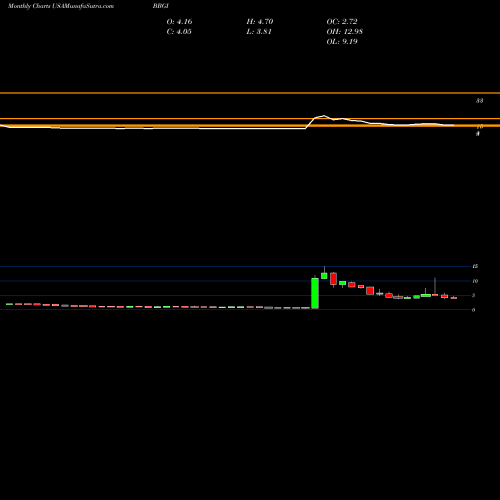Screen dimensions: 500x500
Task: Select the tallest green candlestick
Action: point(315,293)
